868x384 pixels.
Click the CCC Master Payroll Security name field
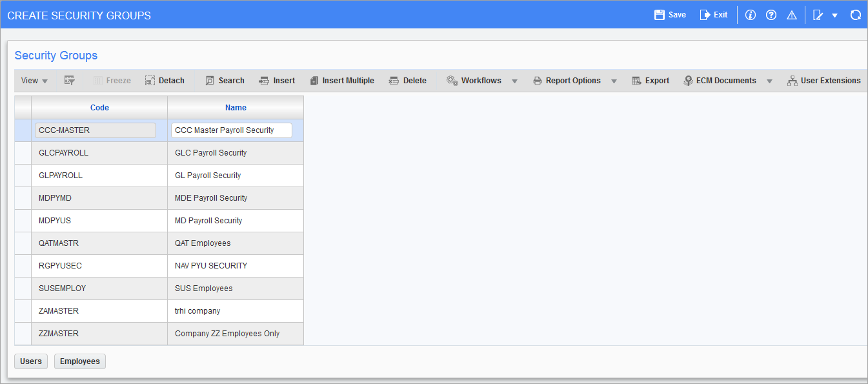point(231,130)
